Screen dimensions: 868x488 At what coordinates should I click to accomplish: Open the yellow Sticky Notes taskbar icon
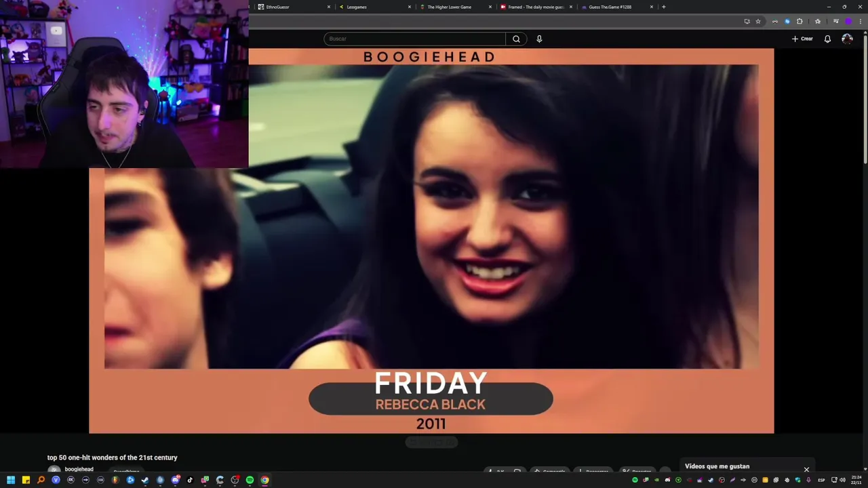point(26,480)
